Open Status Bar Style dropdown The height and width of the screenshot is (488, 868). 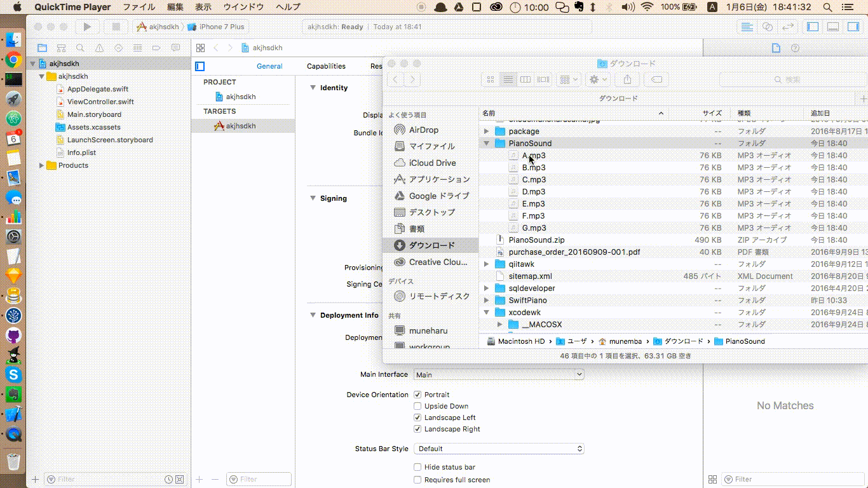[499, 449]
